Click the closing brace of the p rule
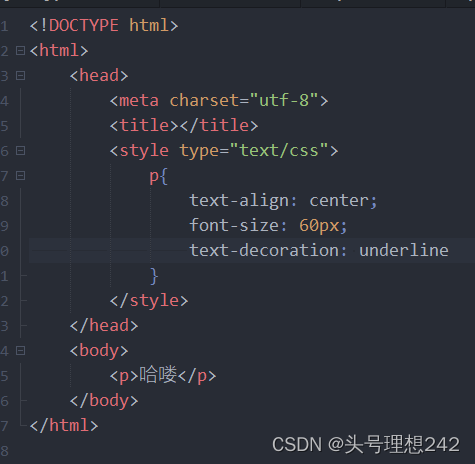Viewport: 475px width, 464px height. click(x=154, y=276)
